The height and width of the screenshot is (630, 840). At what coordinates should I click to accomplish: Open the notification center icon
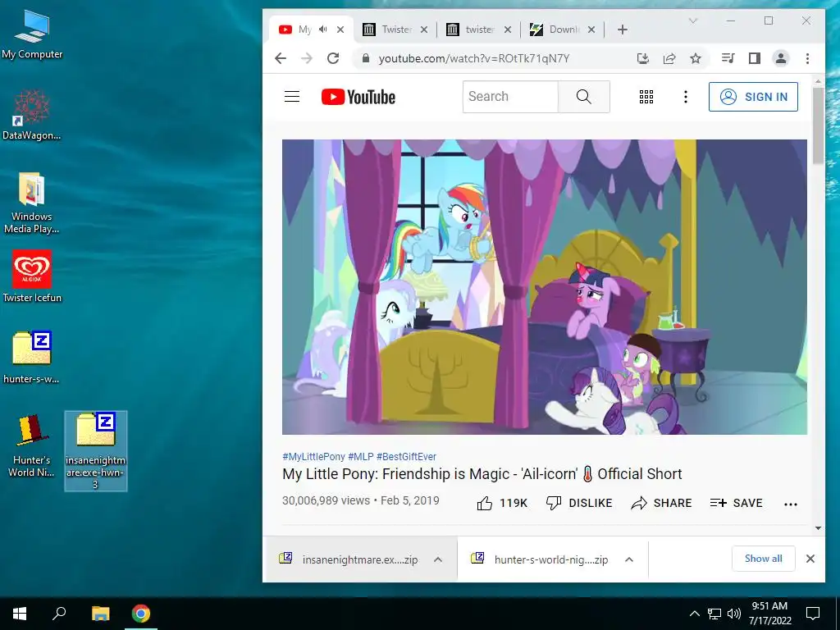click(x=813, y=614)
